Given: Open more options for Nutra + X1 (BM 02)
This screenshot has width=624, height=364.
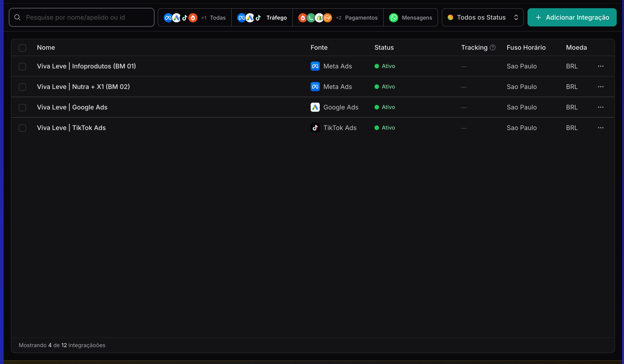Looking at the screenshot, I should pyautogui.click(x=601, y=87).
